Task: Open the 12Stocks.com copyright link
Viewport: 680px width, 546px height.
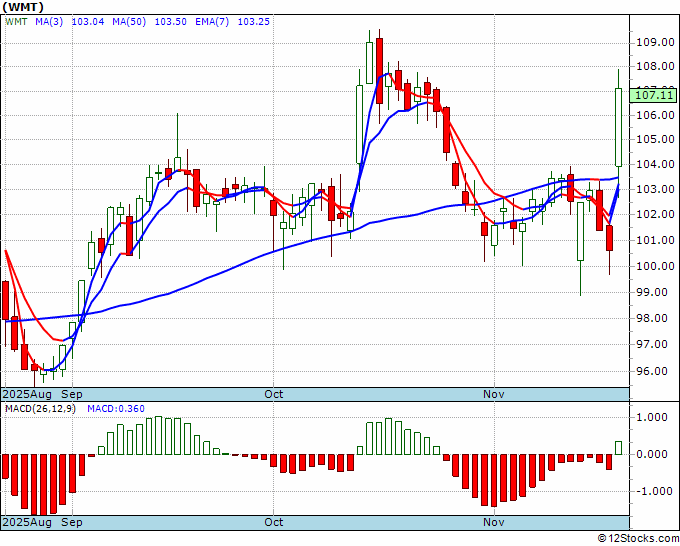Action: tap(638, 538)
